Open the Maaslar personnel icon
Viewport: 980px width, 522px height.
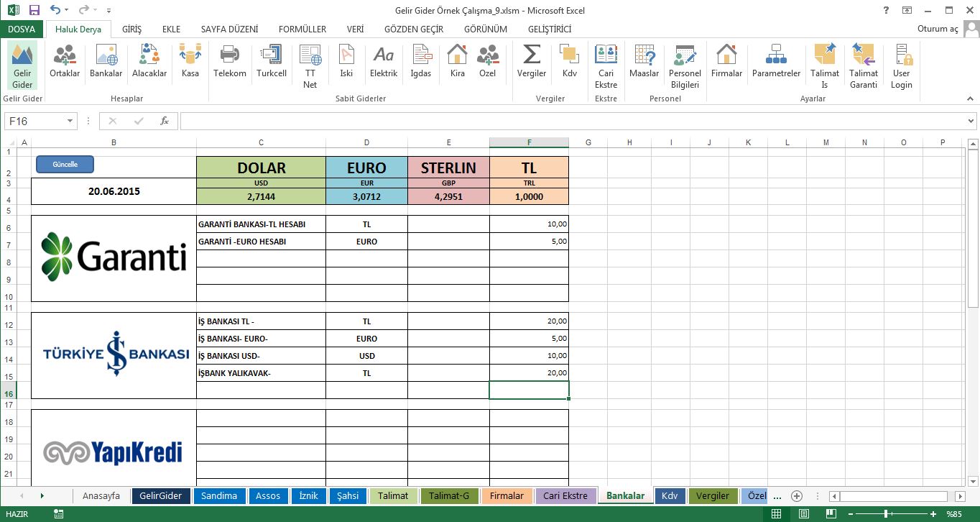[x=644, y=62]
